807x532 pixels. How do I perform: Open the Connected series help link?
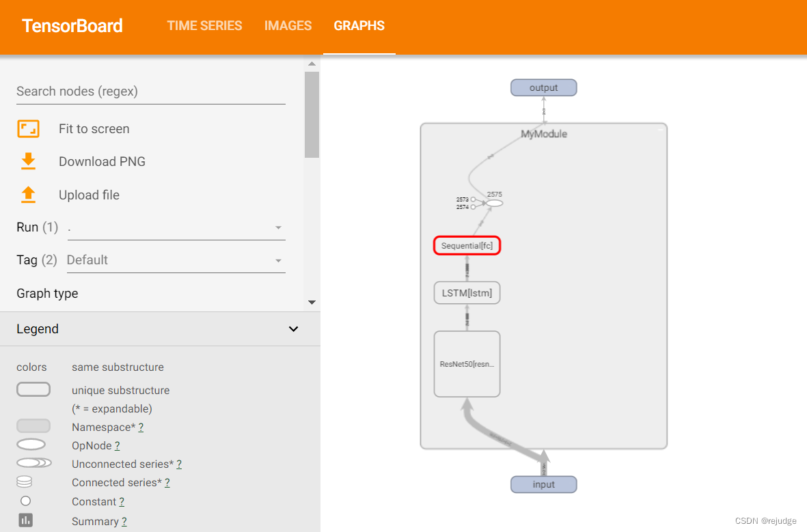point(167,483)
